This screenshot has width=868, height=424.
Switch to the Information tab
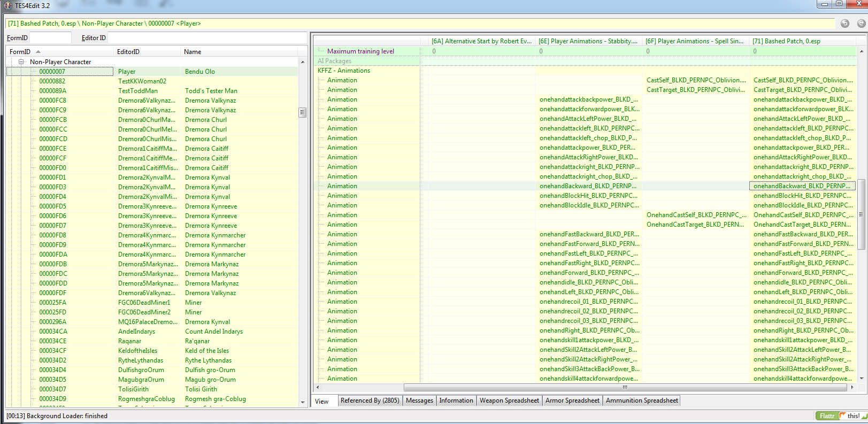click(456, 400)
